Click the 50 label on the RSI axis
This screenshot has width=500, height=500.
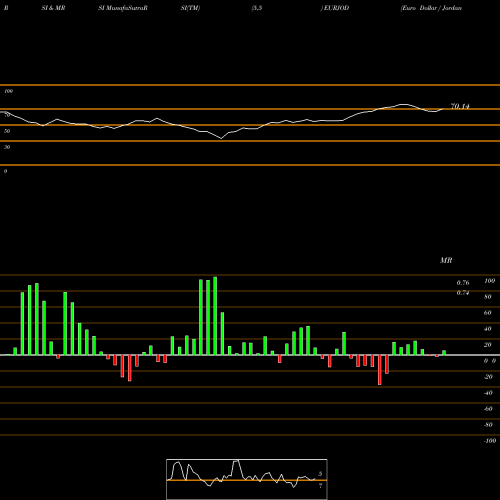tap(7, 131)
